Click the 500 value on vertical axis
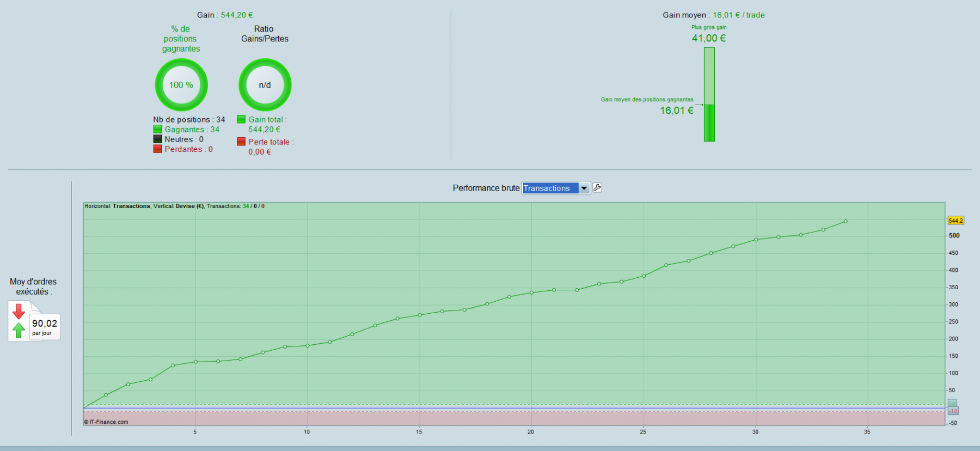 point(954,236)
